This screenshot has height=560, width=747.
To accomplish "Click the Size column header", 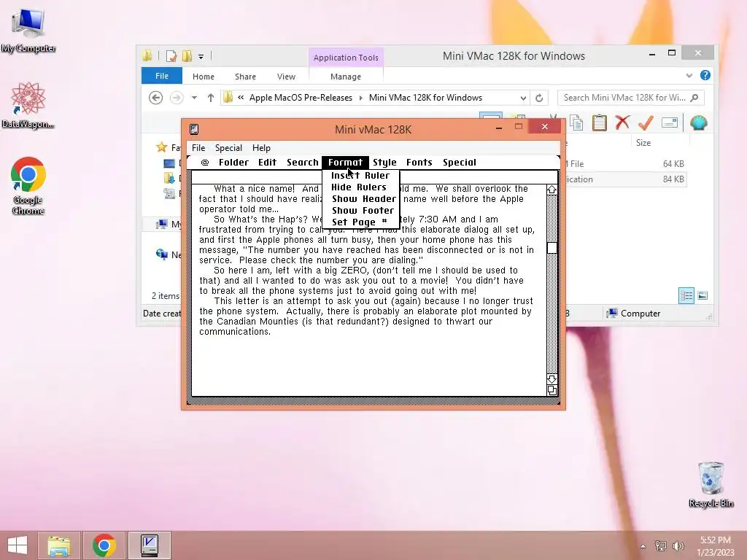I will (x=643, y=143).
